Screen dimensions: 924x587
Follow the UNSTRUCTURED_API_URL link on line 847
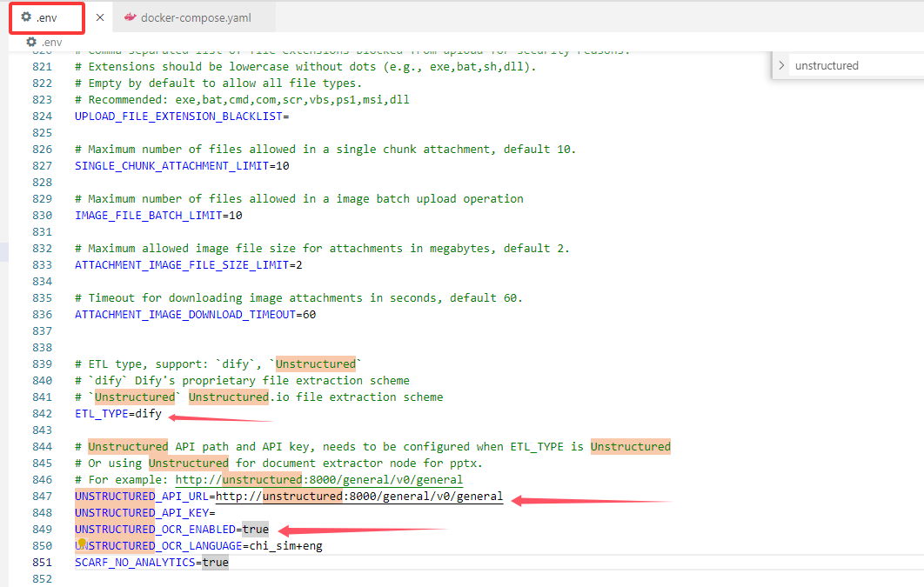pos(359,496)
